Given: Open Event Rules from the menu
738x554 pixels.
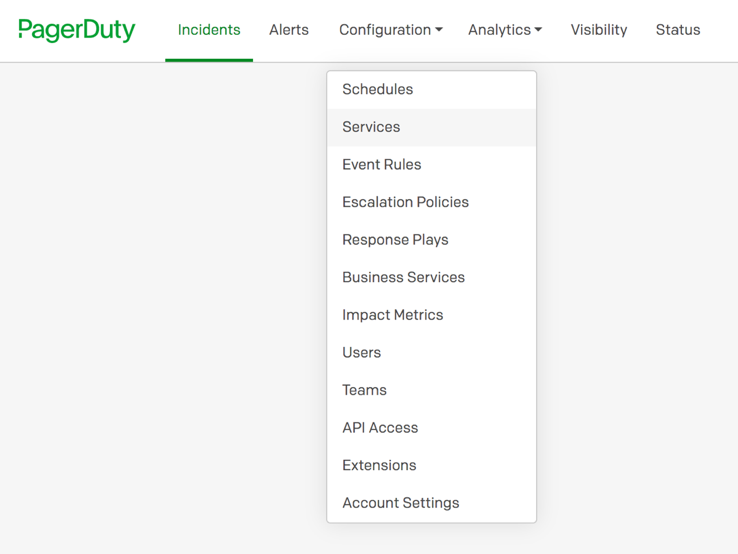Looking at the screenshot, I should click(x=432, y=165).
